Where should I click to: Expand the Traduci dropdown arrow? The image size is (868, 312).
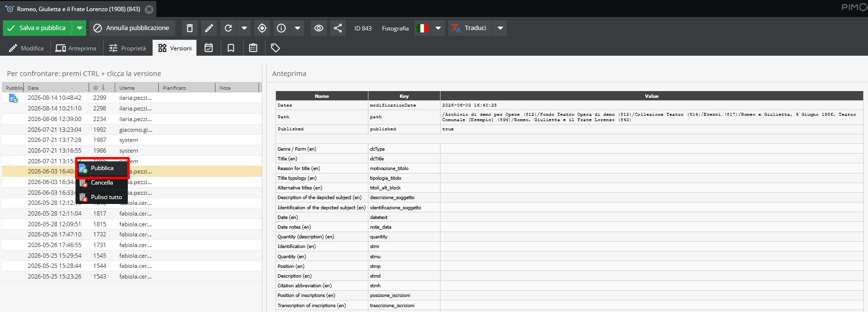pyautogui.click(x=501, y=28)
